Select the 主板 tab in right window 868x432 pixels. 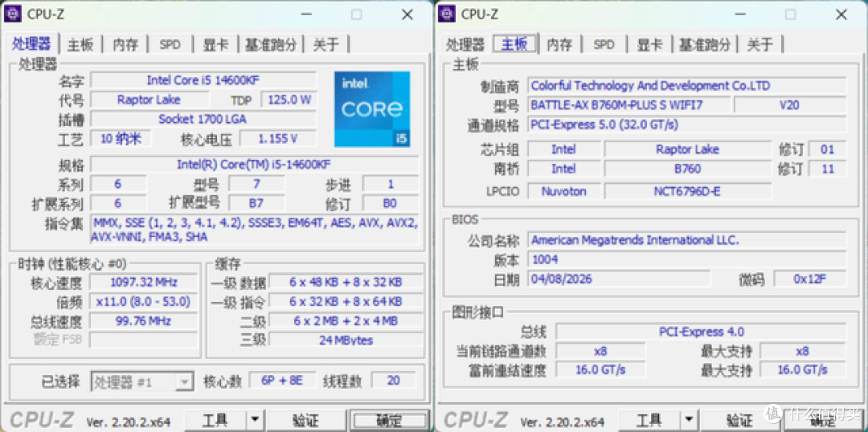click(x=515, y=44)
